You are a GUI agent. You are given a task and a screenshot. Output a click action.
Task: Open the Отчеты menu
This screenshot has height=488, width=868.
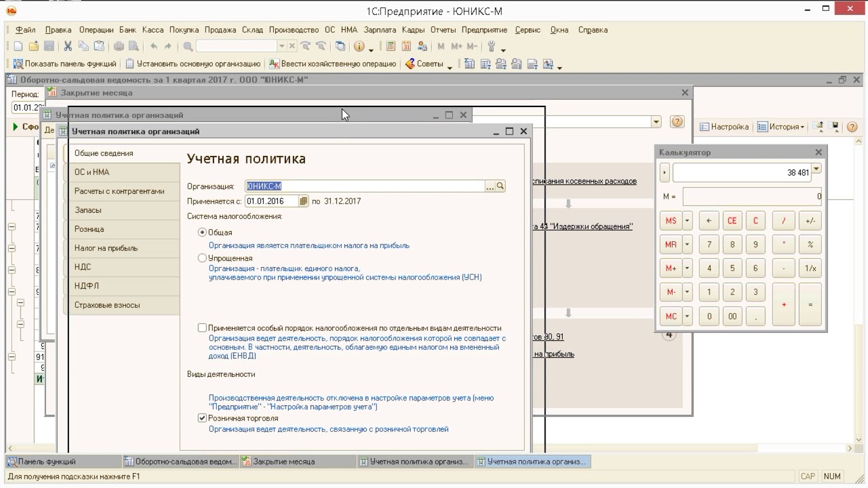pyautogui.click(x=443, y=30)
